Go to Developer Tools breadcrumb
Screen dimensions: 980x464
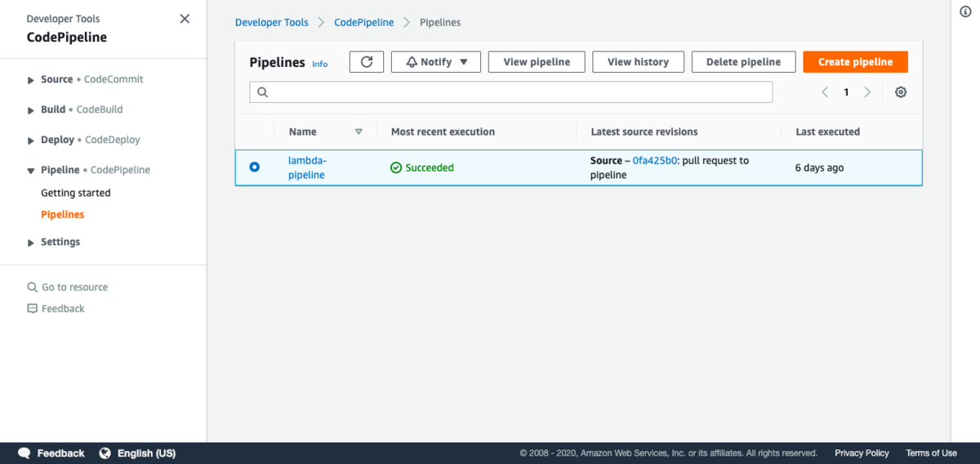(272, 22)
